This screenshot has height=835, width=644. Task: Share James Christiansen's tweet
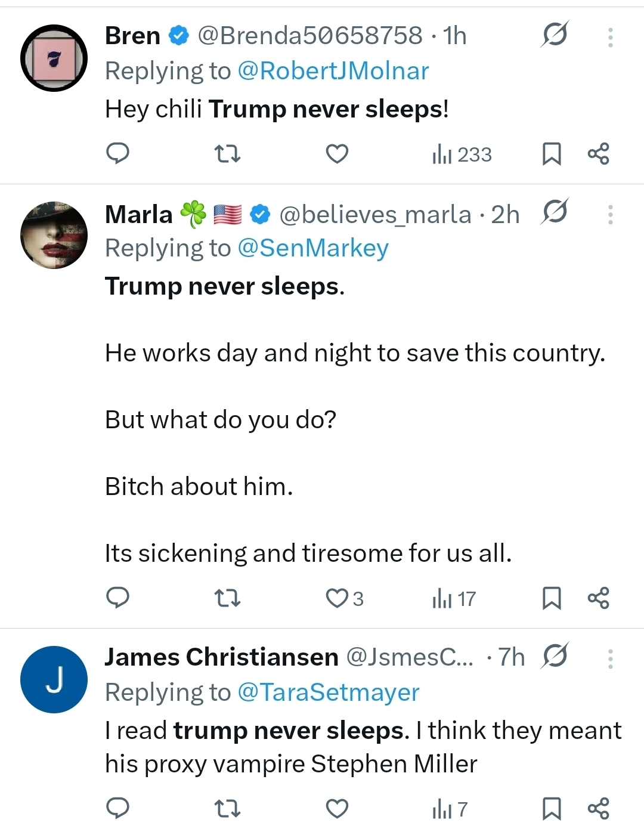click(599, 809)
